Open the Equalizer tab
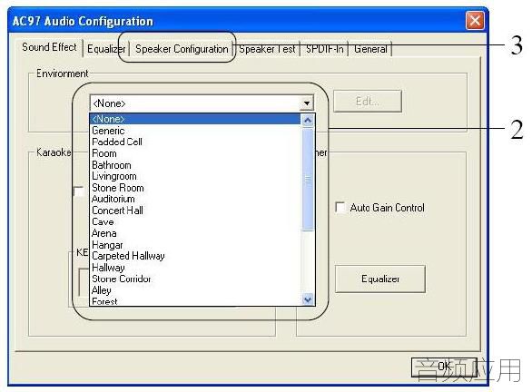The width and height of the screenshot is (532, 392). (106, 49)
